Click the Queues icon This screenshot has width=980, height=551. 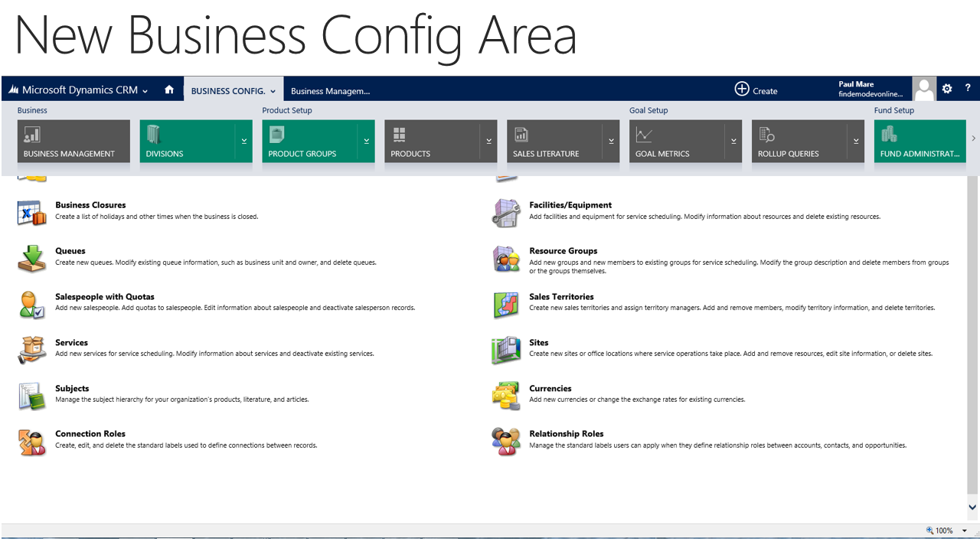pos(32,259)
